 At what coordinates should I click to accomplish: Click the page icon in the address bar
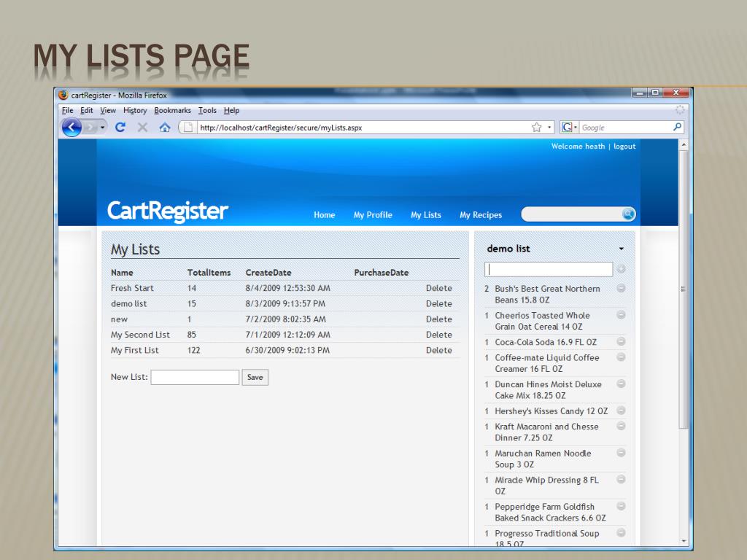click(188, 127)
